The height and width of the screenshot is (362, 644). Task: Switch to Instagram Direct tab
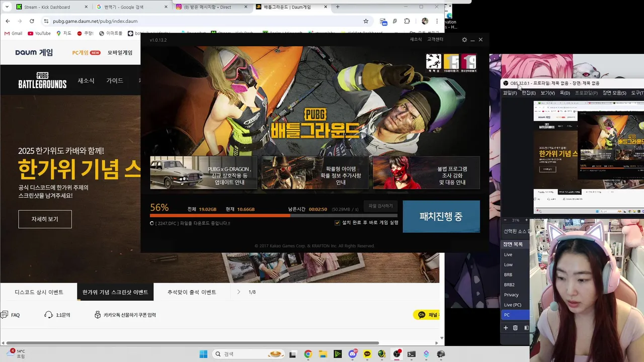coord(211,7)
